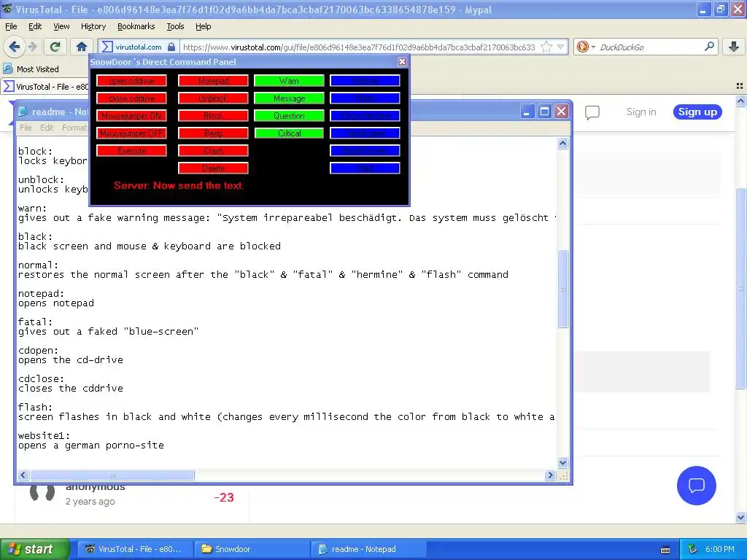
Task: Open the Most Visited bookmarks folder
Action: [31, 69]
